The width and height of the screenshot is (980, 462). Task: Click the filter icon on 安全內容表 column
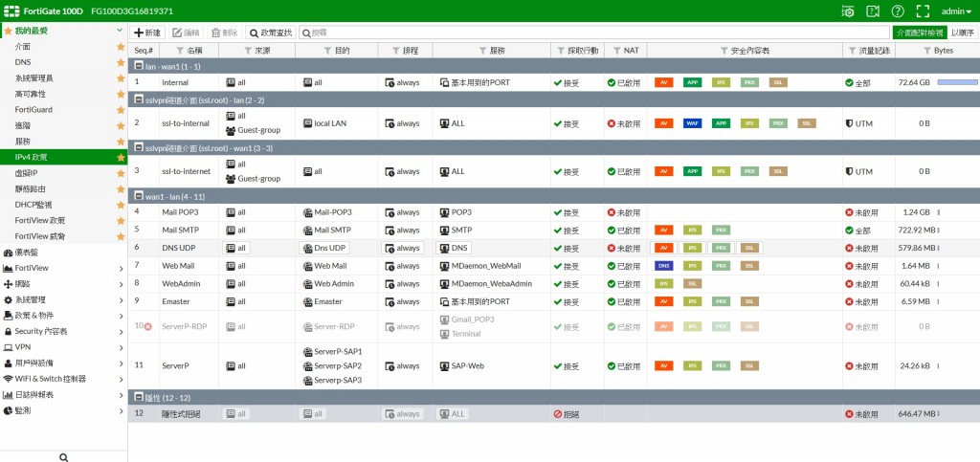724,51
